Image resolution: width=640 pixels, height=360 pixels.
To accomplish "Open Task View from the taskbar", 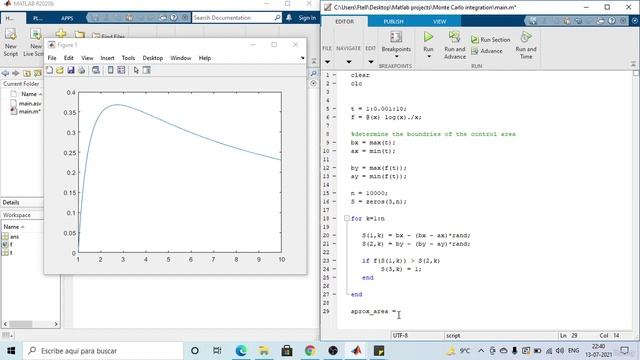I will coord(217,351).
